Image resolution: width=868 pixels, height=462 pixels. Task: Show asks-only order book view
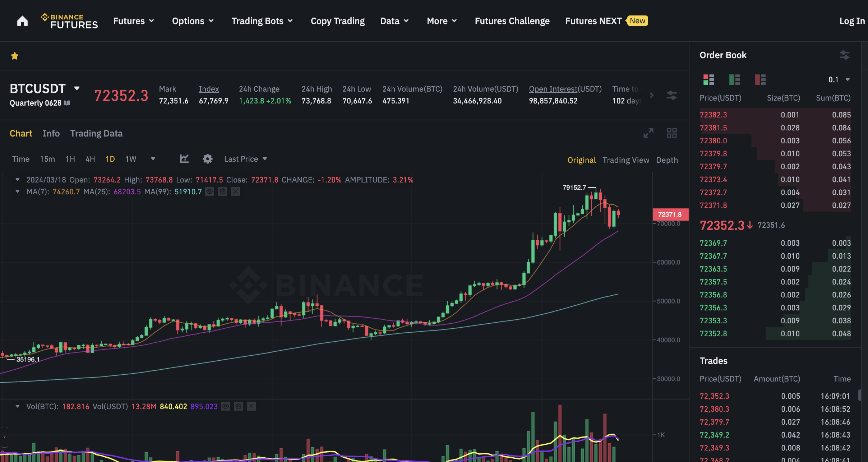pyautogui.click(x=760, y=79)
